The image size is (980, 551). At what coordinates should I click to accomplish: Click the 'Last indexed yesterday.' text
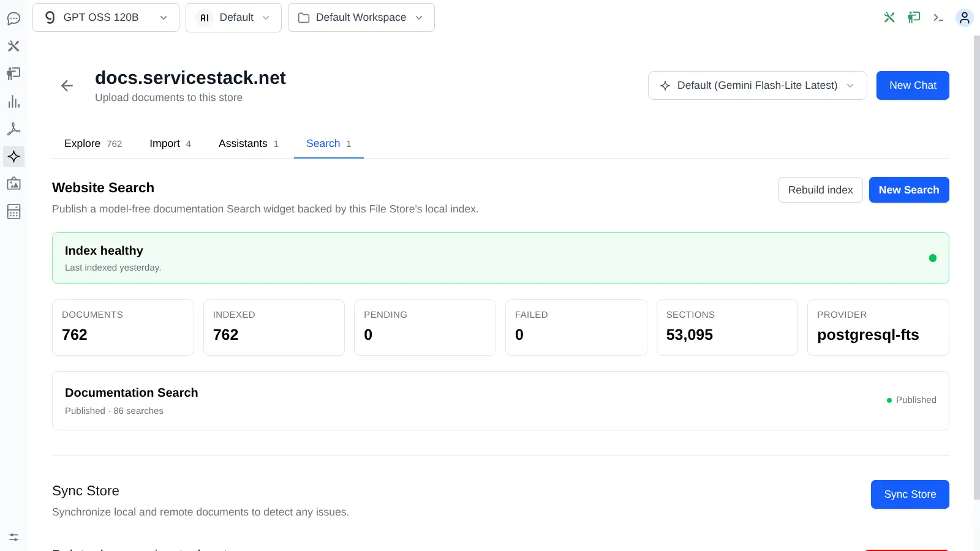point(113,268)
